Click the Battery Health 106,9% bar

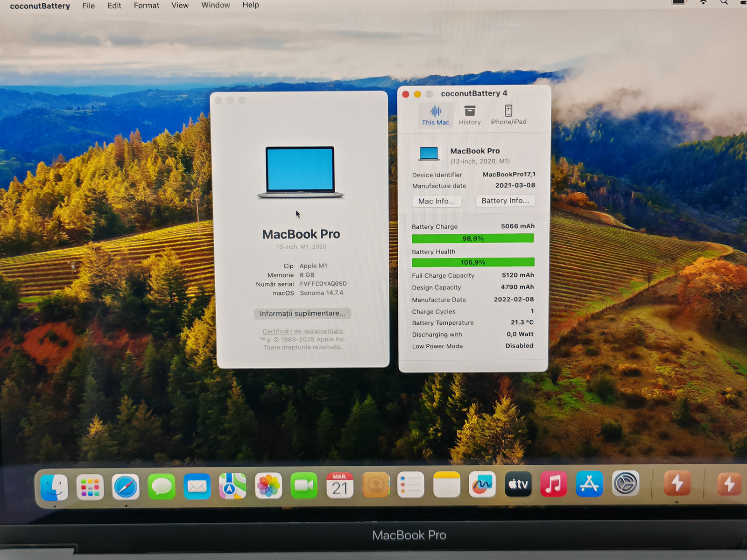pyautogui.click(x=473, y=262)
